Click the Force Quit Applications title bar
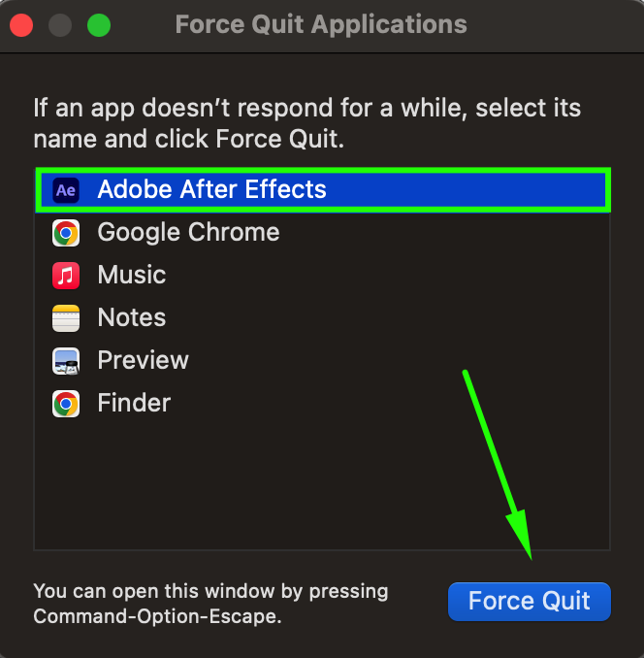The width and height of the screenshot is (644, 658). [321, 25]
